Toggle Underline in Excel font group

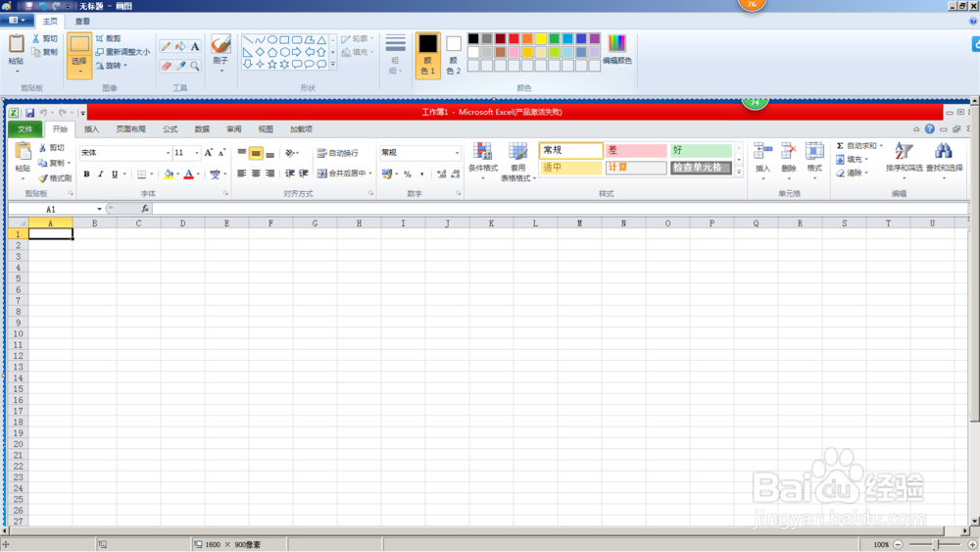(115, 174)
